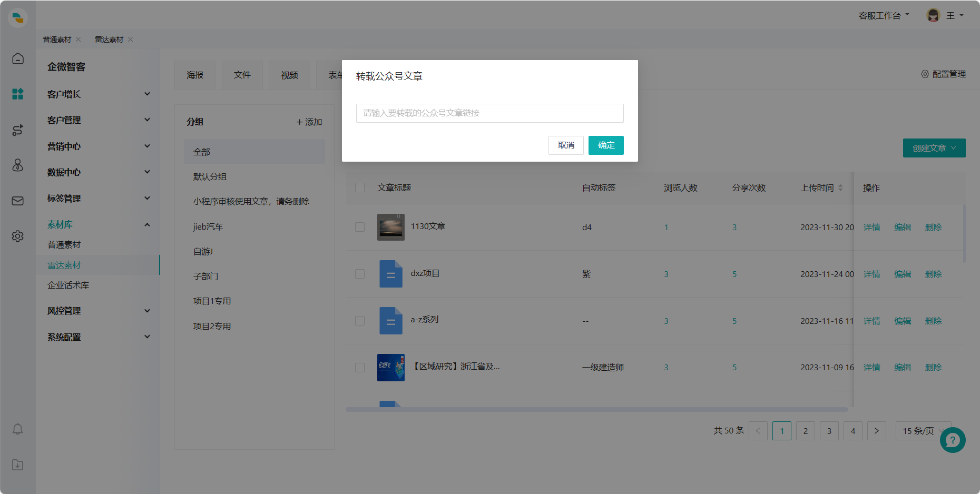Open the 1130文章 thumbnail

(x=391, y=227)
